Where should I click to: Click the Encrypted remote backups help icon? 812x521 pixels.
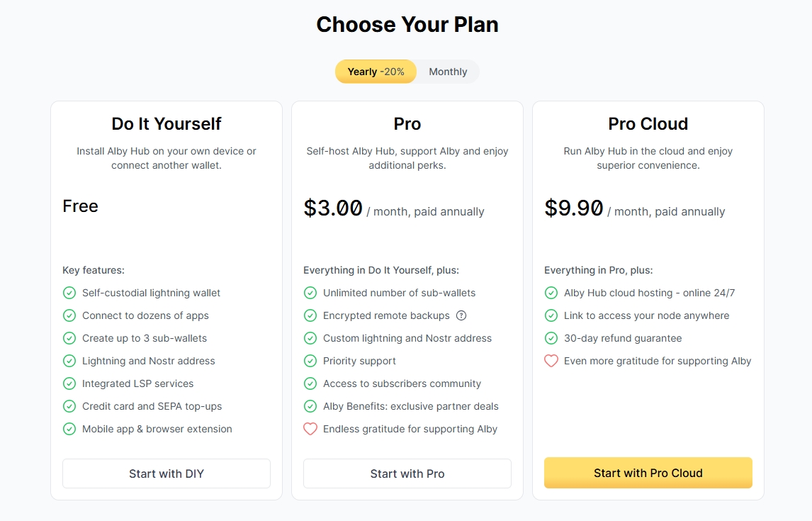(x=461, y=315)
